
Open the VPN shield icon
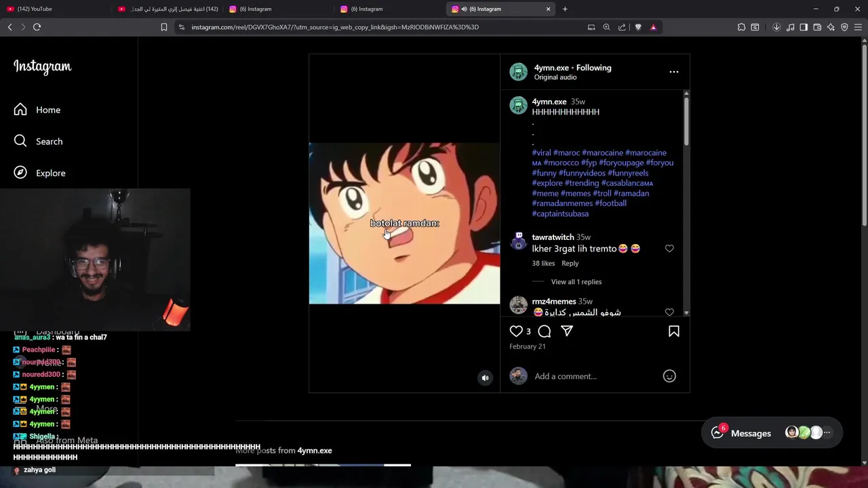pyautogui.click(x=844, y=27)
